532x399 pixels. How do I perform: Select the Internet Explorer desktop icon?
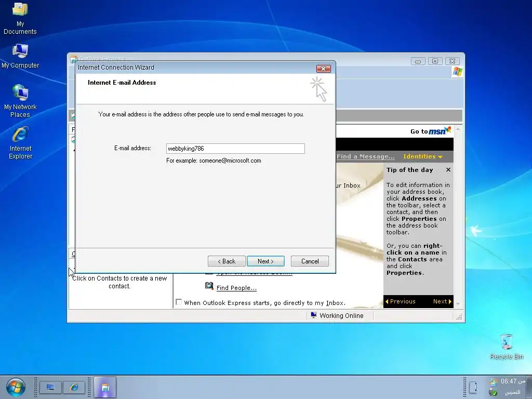20,143
